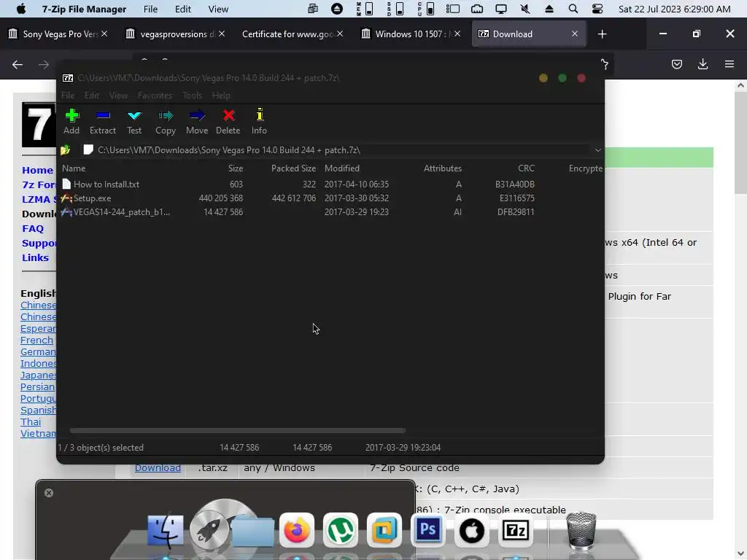
Task: Sort by the Size column header
Action: click(x=236, y=168)
